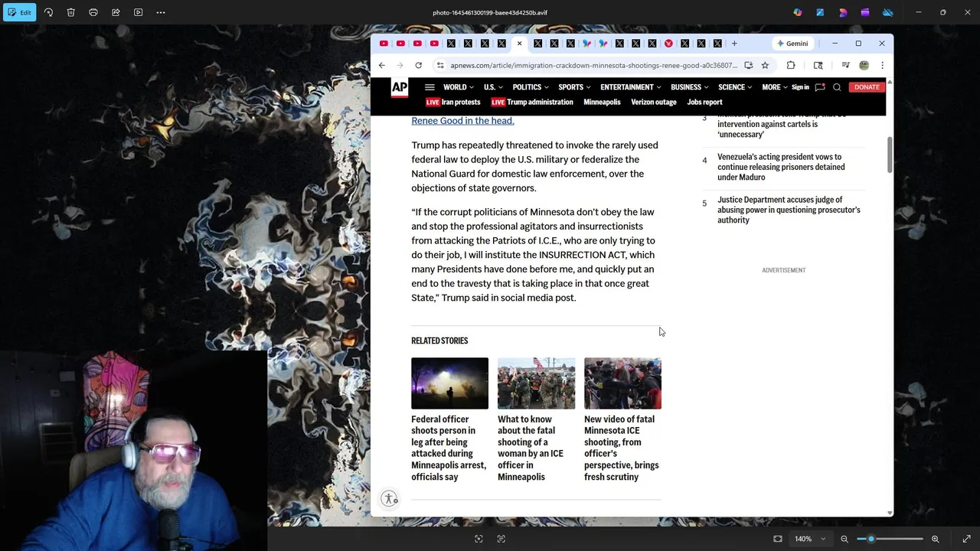Open the media control icon in Chrome
The height and width of the screenshot is (551, 980).
coord(845,65)
